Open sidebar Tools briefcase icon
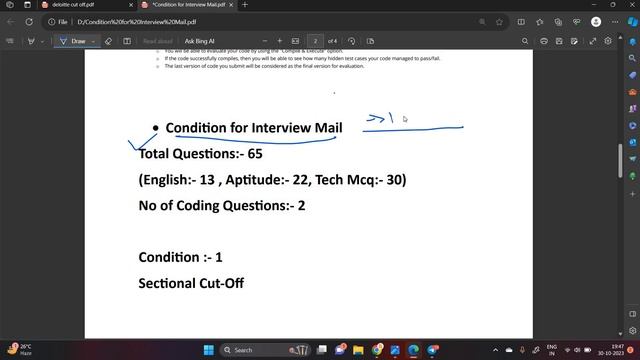This screenshot has width=640, height=360. pos(632,92)
